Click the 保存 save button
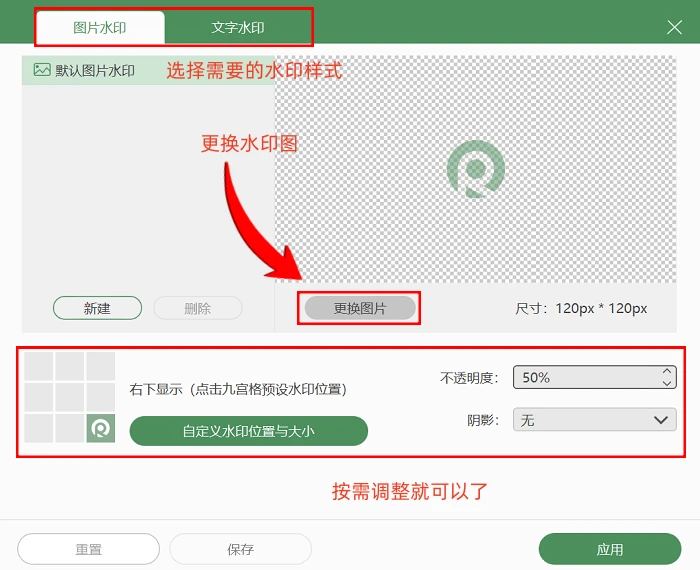Viewport: 700px width, 570px height. point(240,549)
